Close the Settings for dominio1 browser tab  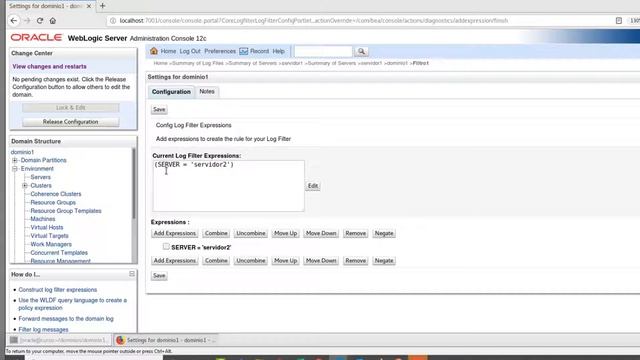click(89, 6)
